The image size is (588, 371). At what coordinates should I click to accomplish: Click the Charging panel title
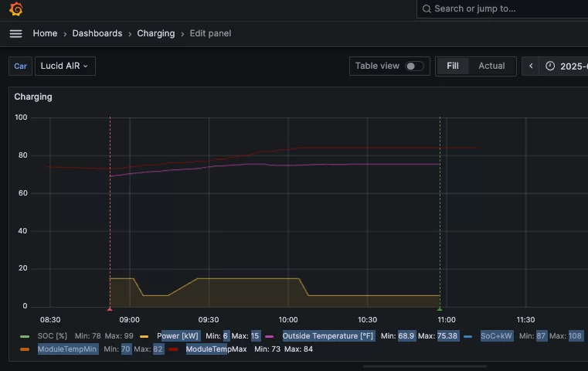(x=33, y=97)
